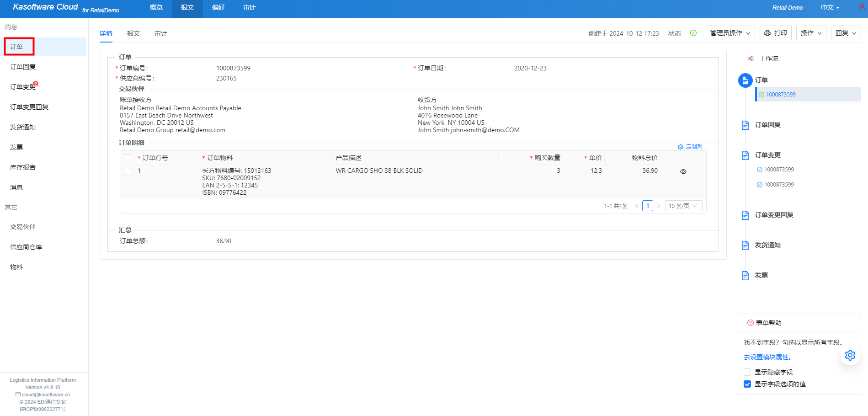Click the user account icon in header
This screenshot has height=416, width=868.
click(862, 7)
